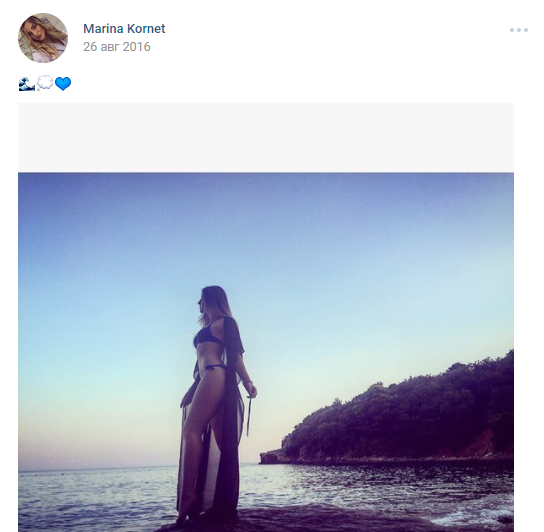
Task: Click Marina Kornet's round profile avatar
Action: [43, 38]
